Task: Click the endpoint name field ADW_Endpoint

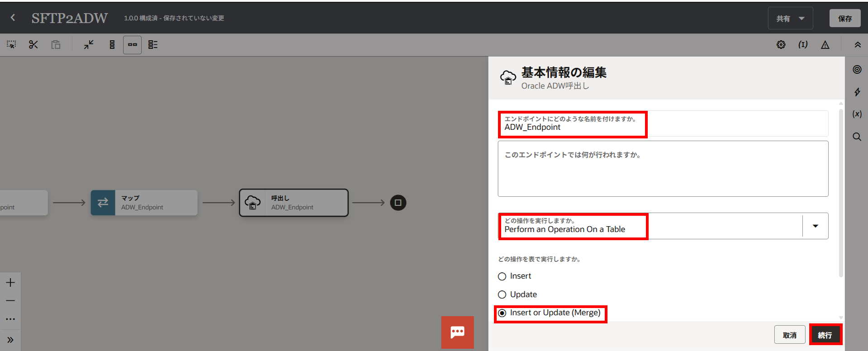Action: (663, 123)
